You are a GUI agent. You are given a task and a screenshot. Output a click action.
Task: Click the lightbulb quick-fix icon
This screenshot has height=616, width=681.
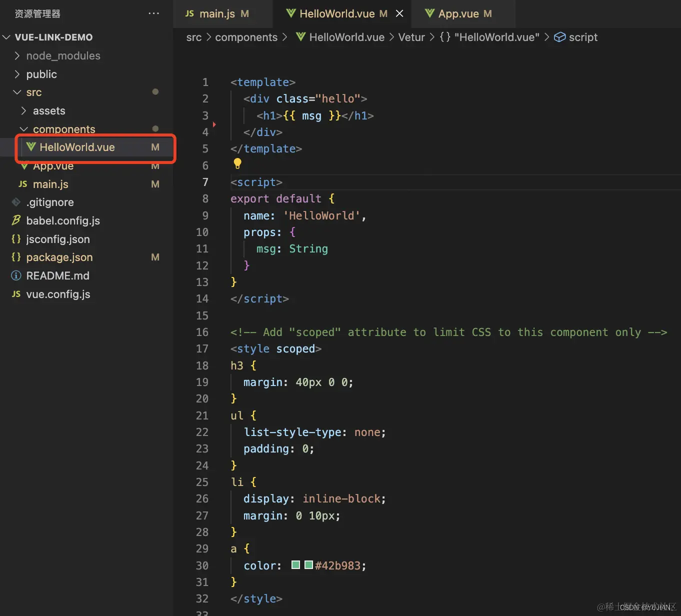[x=237, y=163]
